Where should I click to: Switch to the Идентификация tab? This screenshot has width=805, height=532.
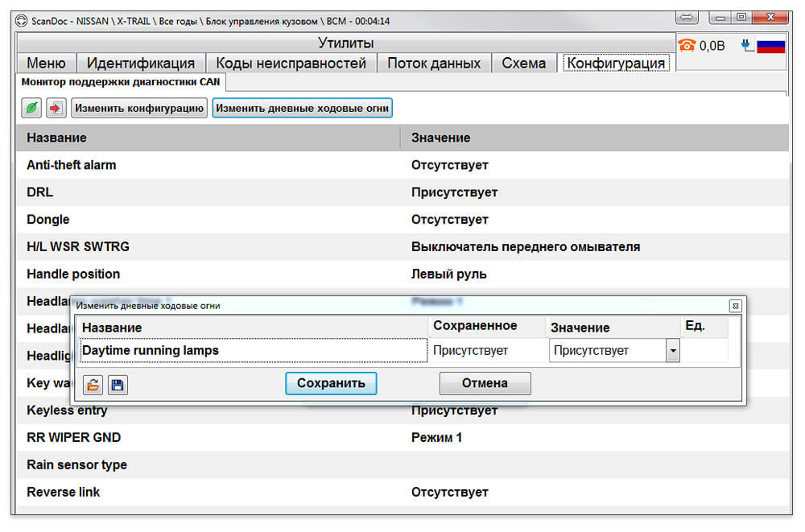(141, 63)
